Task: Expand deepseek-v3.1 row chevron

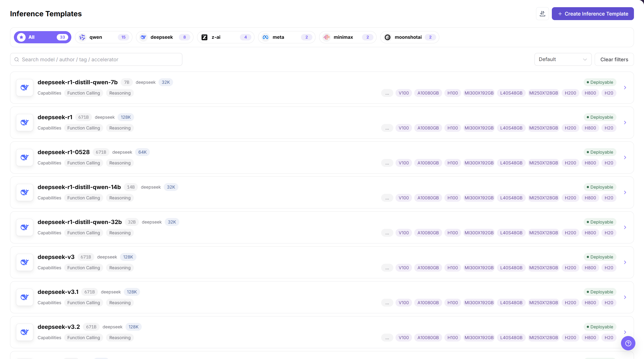Action: (x=625, y=297)
